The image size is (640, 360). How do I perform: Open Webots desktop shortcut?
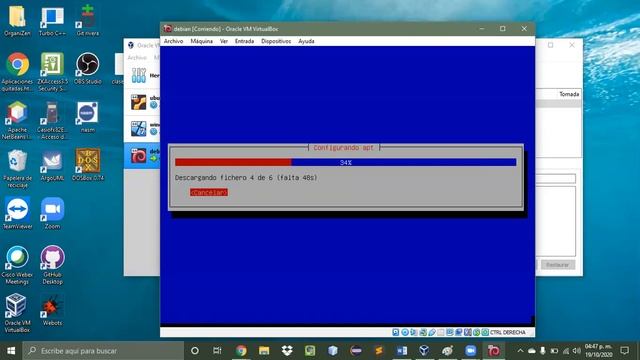pyautogui.click(x=52, y=309)
